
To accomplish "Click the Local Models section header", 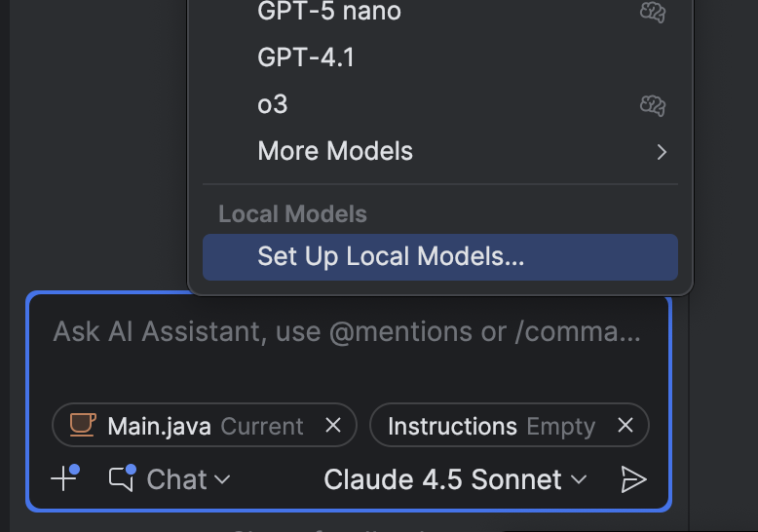I will [x=292, y=214].
